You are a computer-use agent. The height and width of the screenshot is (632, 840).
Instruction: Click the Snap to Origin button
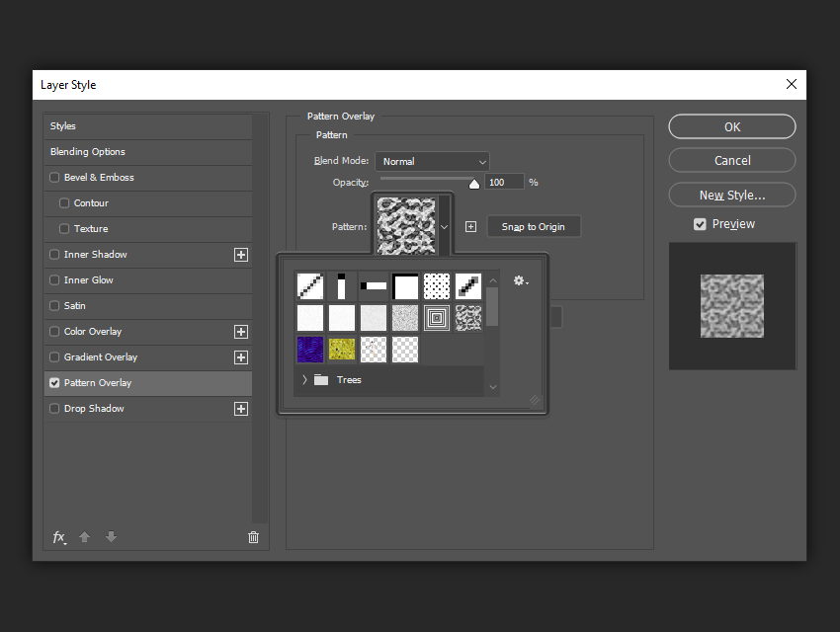pyautogui.click(x=534, y=227)
